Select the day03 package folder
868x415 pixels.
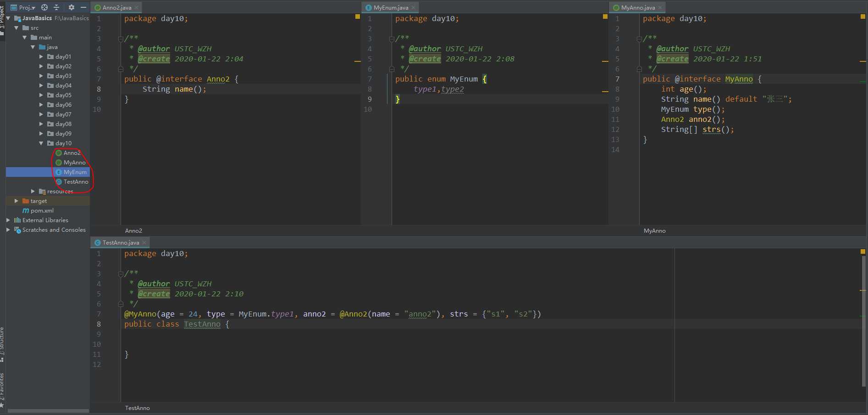pos(59,76)
